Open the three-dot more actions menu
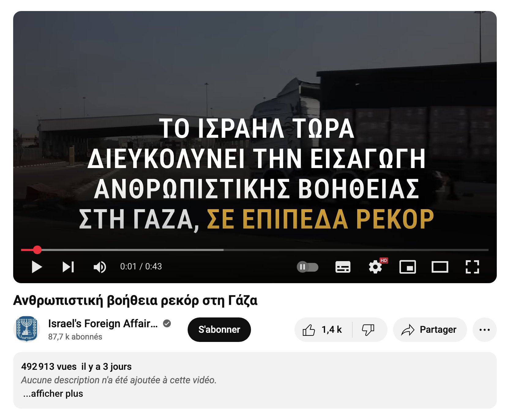Image resolution: width=513 pixels, height=420 pixels. tap(485, 330)
